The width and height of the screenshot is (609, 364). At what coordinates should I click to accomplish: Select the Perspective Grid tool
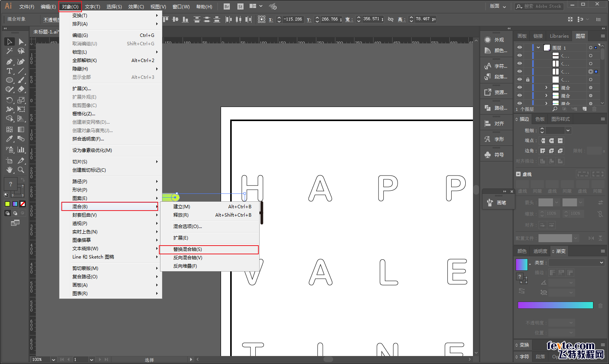pos(21,119)
